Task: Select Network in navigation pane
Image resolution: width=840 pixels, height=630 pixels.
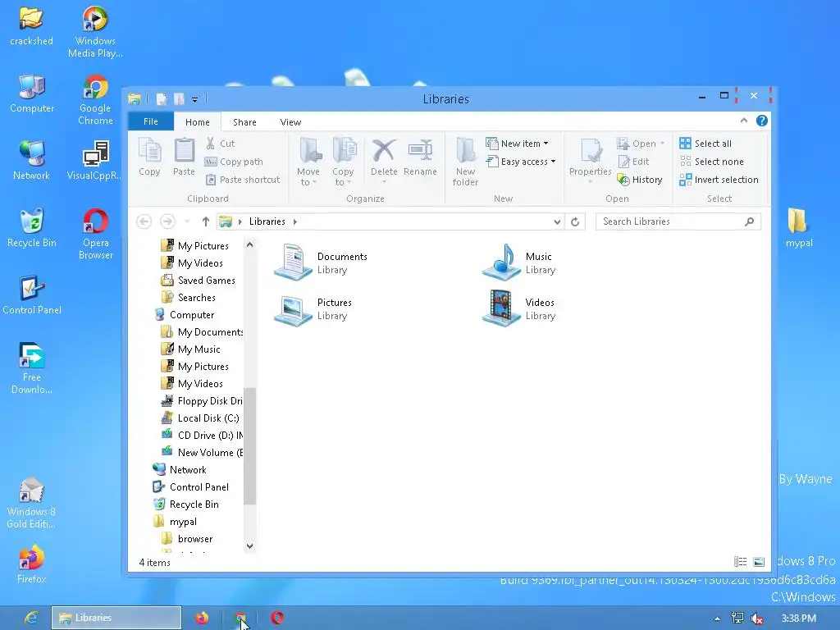Action: coord(180,470)
